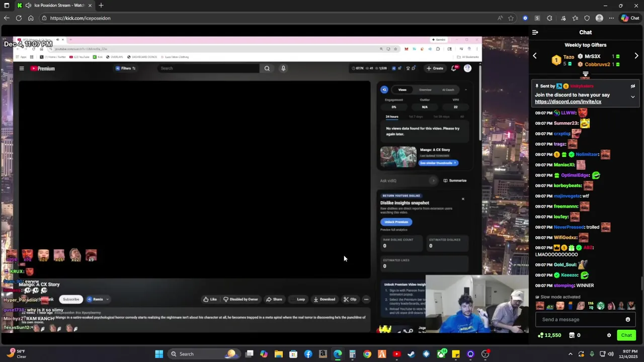This screenshot has height=362, width=644.
Task: Open the video more-actions ellipsis
Action: click(x=366, y=299)
